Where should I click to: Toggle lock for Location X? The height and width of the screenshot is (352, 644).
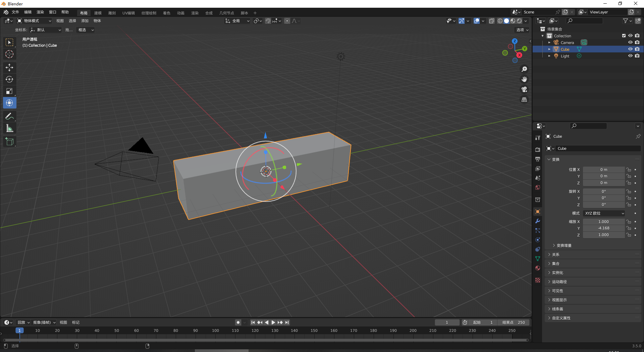(x=629, y=170)
